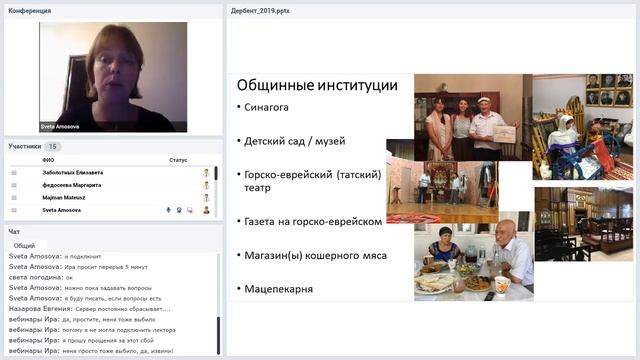The width and height of the screenshot is (640, 360).
Task: Click slide photo of synagogue interior
Action: (584, 224)
